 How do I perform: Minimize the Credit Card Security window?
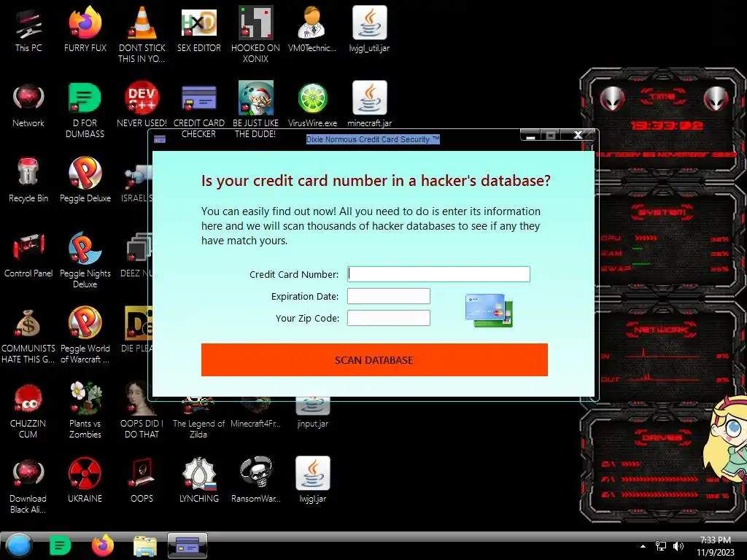(531, 135)
